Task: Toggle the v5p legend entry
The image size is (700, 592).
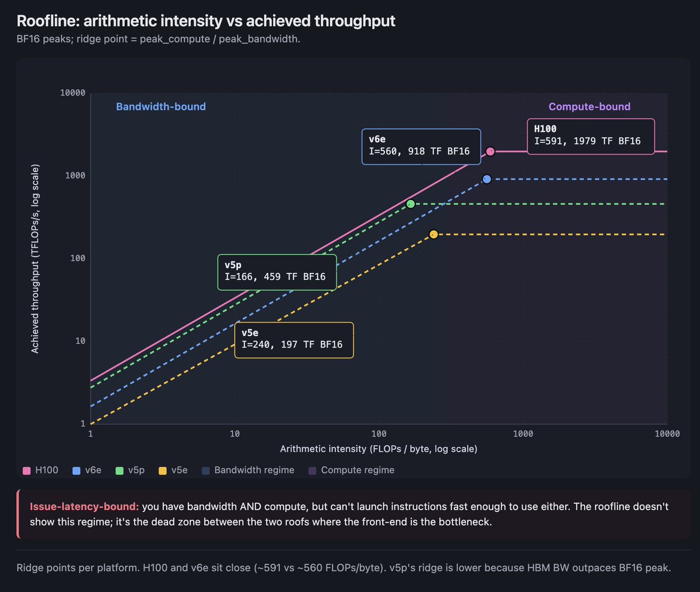Action: tap(129, 470)
